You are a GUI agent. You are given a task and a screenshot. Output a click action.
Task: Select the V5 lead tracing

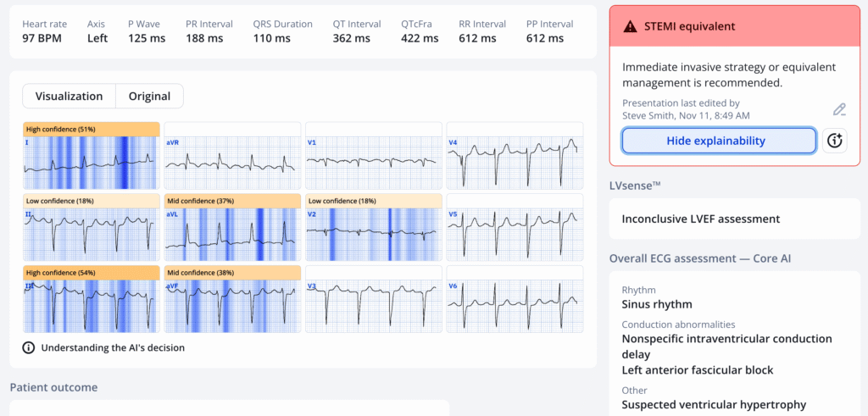(515, 227)
